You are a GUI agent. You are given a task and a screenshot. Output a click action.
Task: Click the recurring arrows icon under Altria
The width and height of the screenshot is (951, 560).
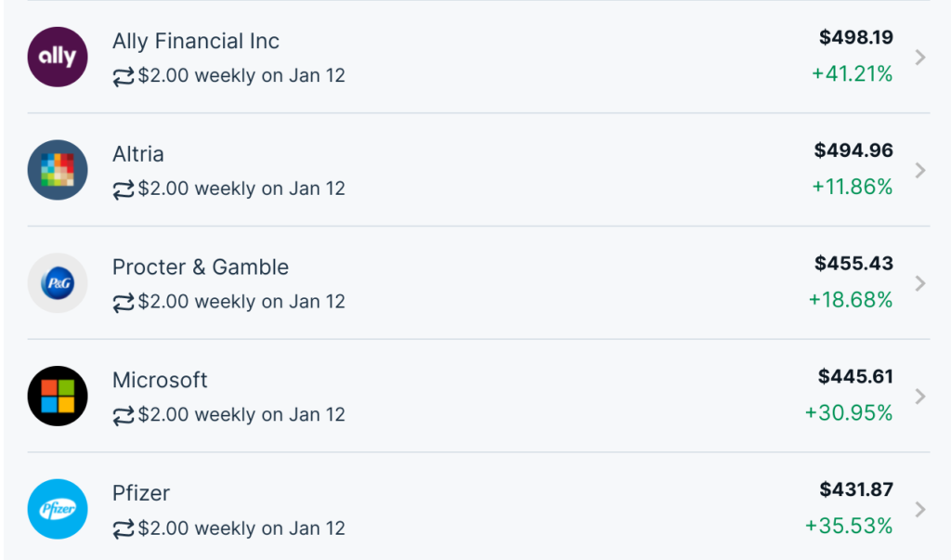tap(124, 189)
